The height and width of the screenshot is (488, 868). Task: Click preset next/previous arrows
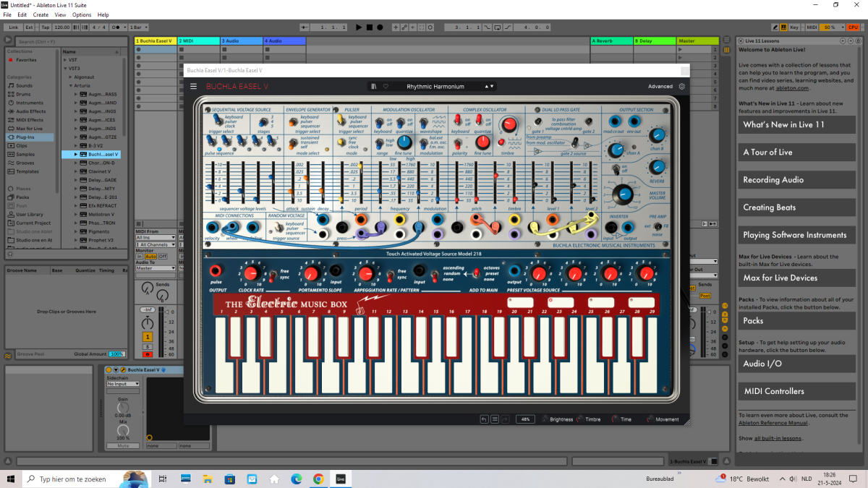[x=490, y=86]
